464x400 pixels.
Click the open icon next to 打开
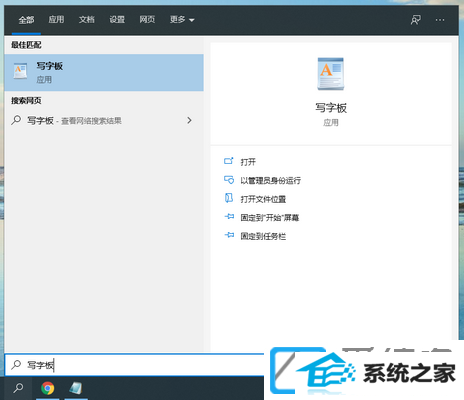[229, 161]
